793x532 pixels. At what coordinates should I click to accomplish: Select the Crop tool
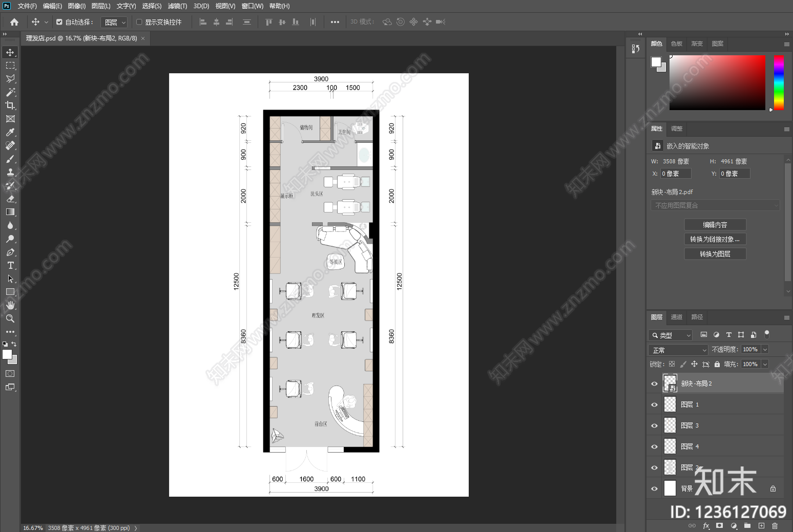pyautogui.click(x=10, y=105)
